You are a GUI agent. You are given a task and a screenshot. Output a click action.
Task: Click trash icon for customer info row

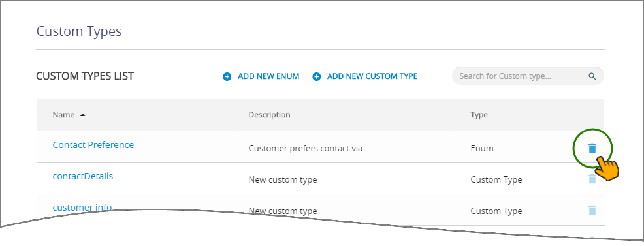(592, 210)
